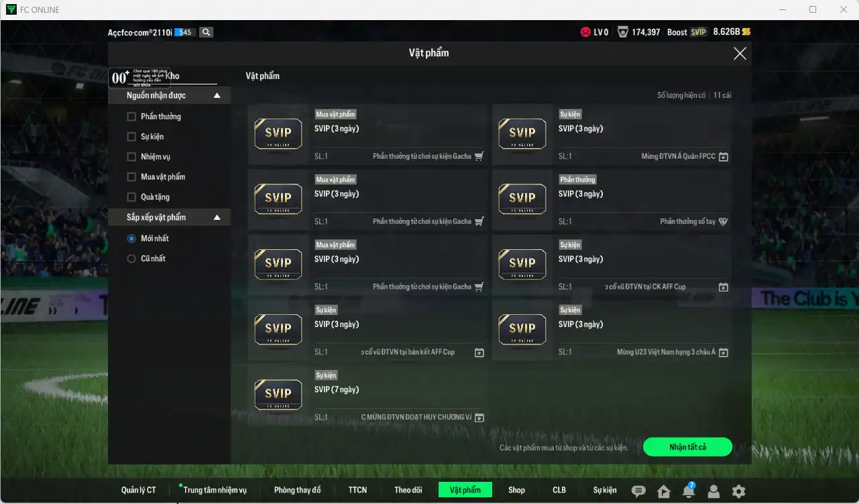The image size is (859, 504).
Task: Click the SVIP boost badge in top bar
Action: tap(699, 32)
